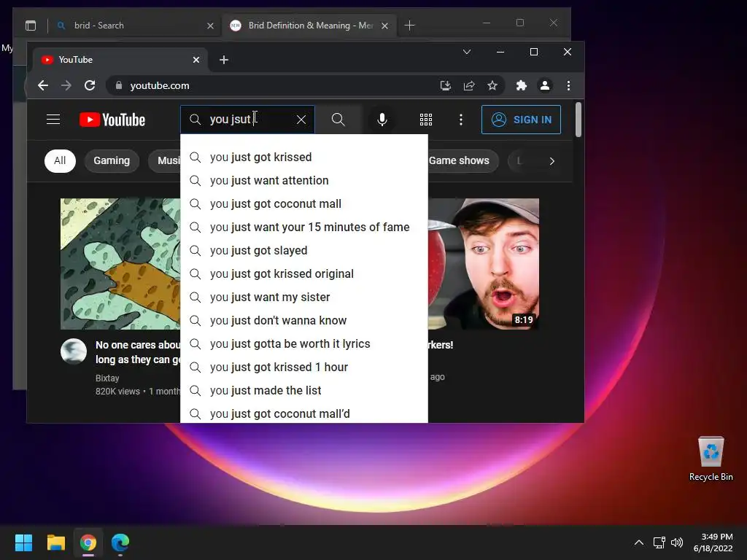View the site lock icon info
The height and width of the screenshot is (560, 747).
coord(119,86)
